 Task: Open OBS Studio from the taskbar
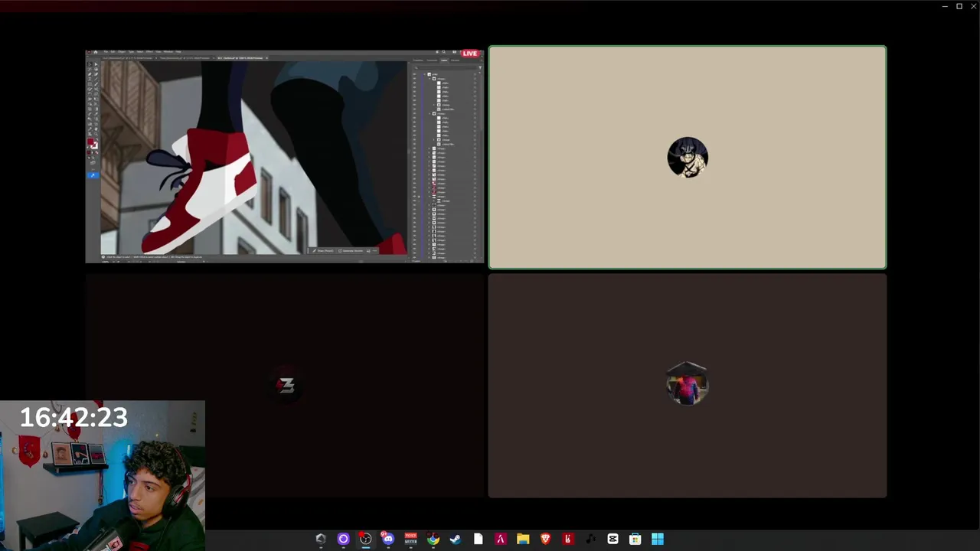366,539
